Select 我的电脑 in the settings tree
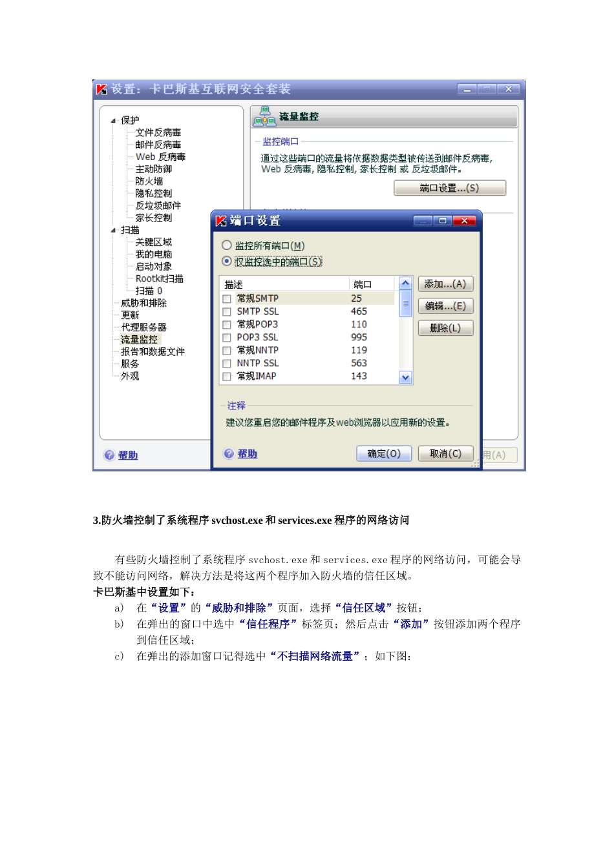This screenshot has width=614, height=868. point(154,254)
